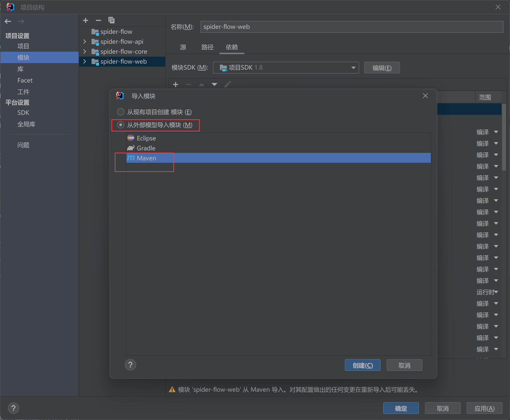Image resolution: width=510 pixels, height=420 pixels.
Task: Choose 'Create module from existing sources' radio
Action: (x=121, y=112)
